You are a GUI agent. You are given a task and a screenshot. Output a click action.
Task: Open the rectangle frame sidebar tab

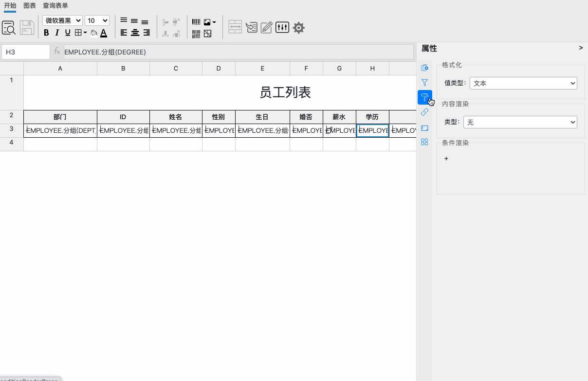pyautogui.click(x=424, y=128)
